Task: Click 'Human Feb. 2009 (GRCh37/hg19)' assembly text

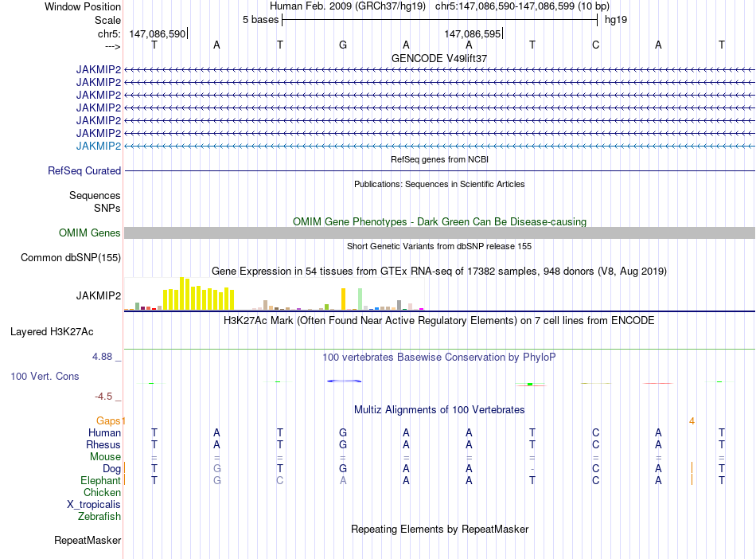Action: (x=348, y=6)
